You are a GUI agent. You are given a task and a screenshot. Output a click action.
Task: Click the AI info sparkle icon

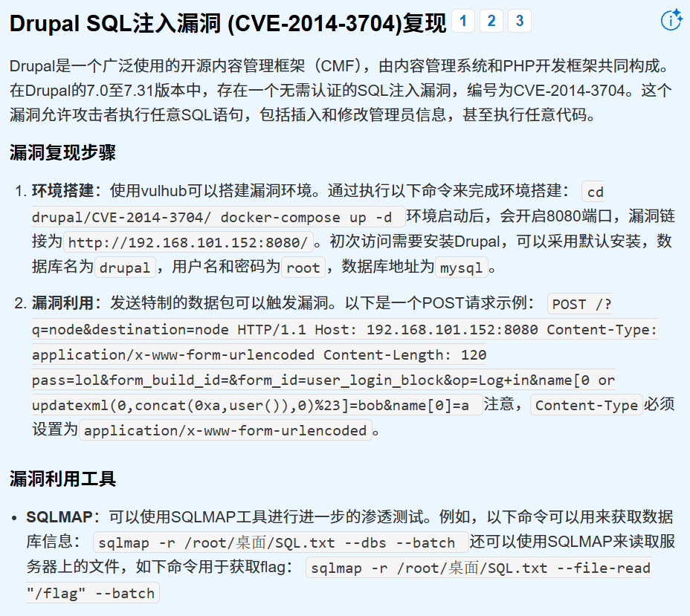[x=671, y=20]
